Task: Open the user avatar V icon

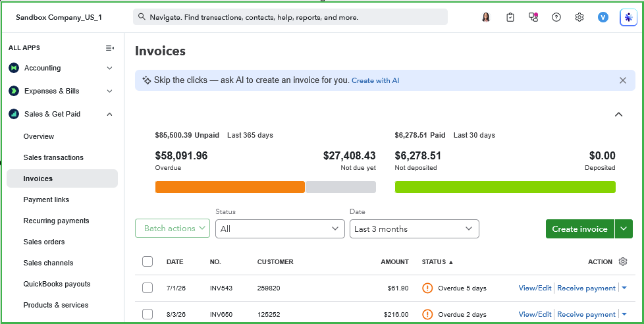Action: pyautogui.click(x=603, y=17)
